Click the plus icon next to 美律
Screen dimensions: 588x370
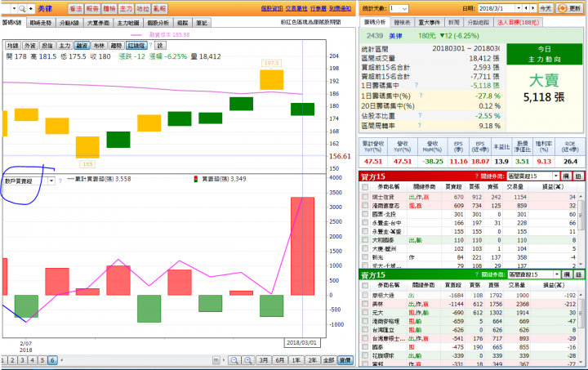[x=31, y=9]
